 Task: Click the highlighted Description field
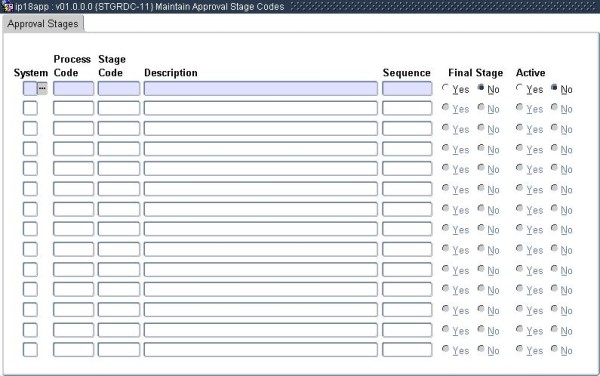pos(261,88)
